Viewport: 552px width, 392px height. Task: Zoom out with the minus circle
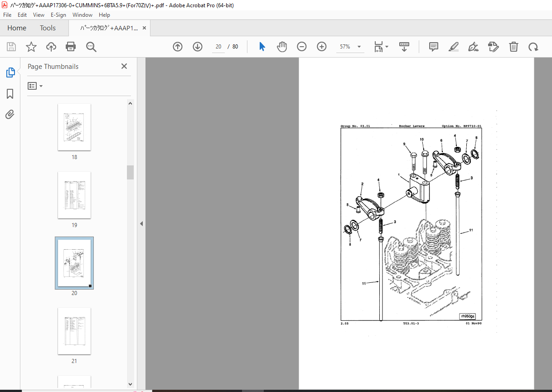click(302, 47)
